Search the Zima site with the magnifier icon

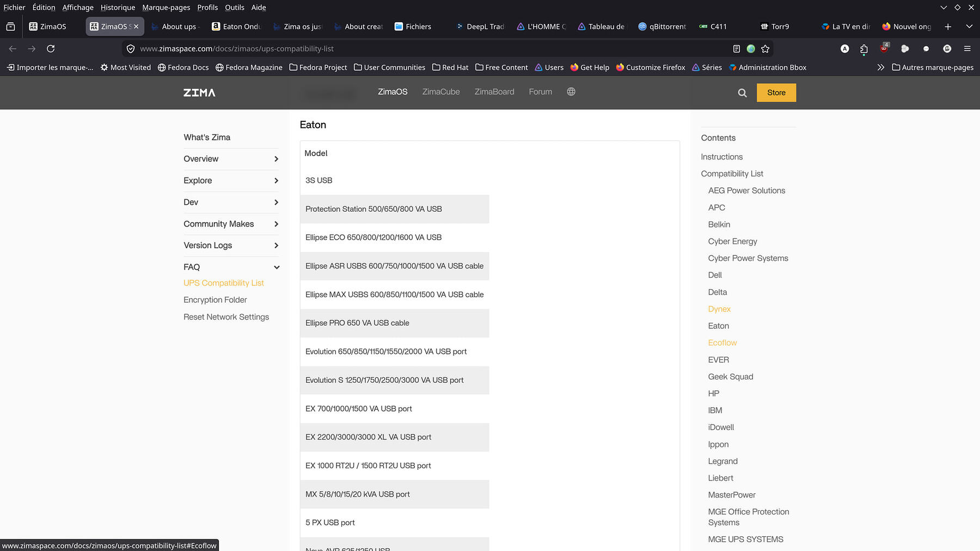pos(742,93)
